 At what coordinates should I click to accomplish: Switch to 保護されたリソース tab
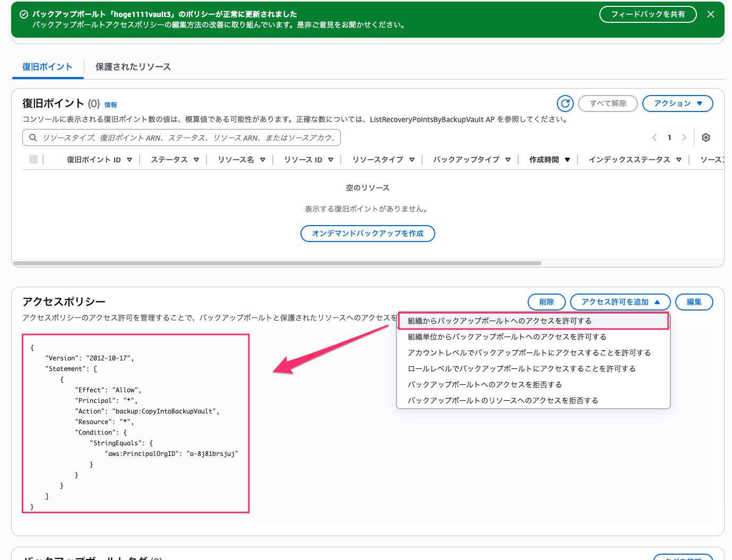point(133,67)
